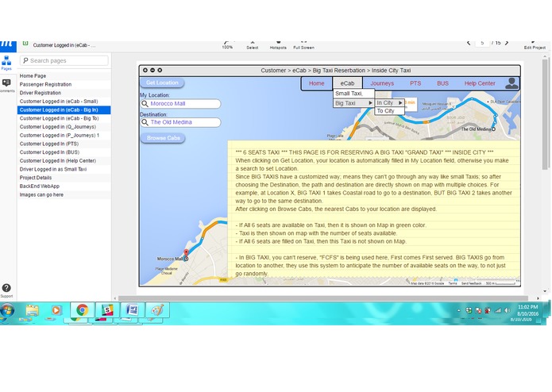Select the In City submenu item
The width and height of the screenshot is (552, 392).
(389, 102)
